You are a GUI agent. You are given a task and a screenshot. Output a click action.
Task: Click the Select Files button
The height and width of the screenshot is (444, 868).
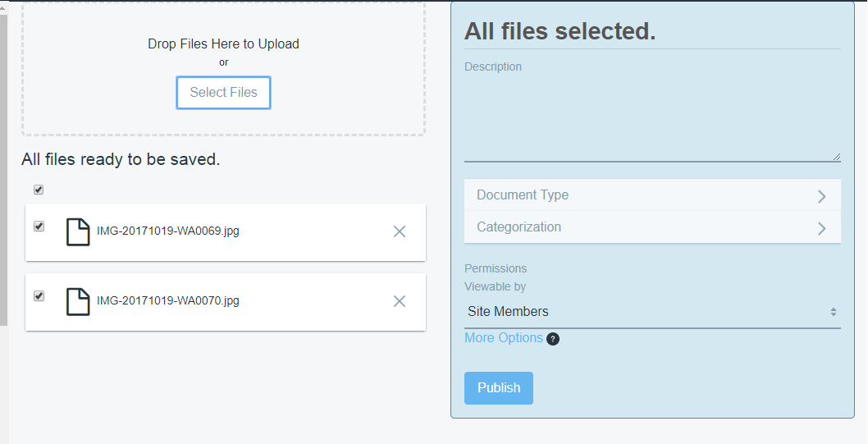(x=223, y=93)
